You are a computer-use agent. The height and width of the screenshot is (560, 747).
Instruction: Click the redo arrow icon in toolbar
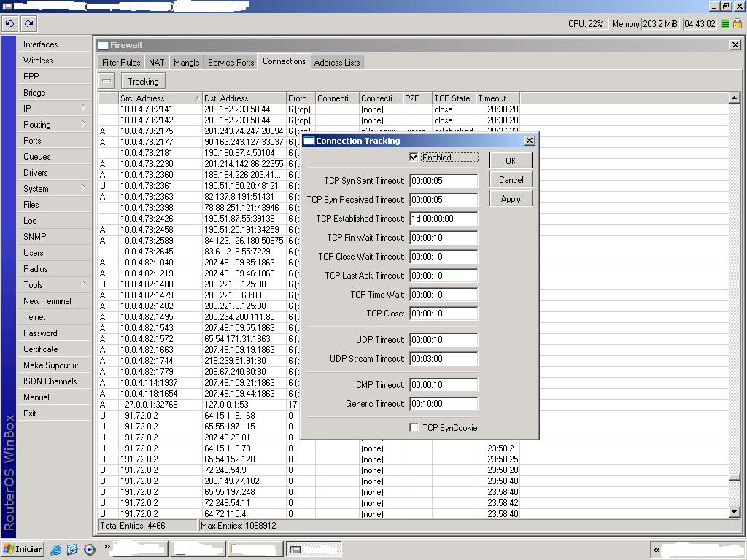[28, 23]
